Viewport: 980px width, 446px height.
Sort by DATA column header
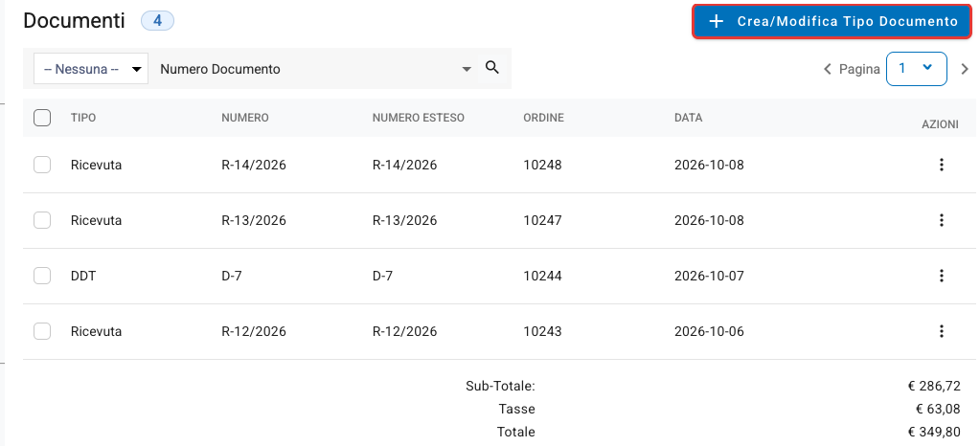tap(688, 118)
